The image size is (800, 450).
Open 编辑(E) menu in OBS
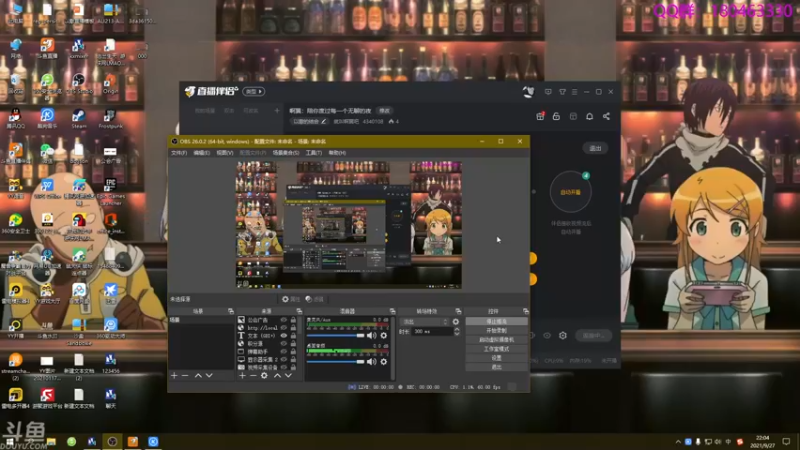pyautogui.click(x=202, y=153)
